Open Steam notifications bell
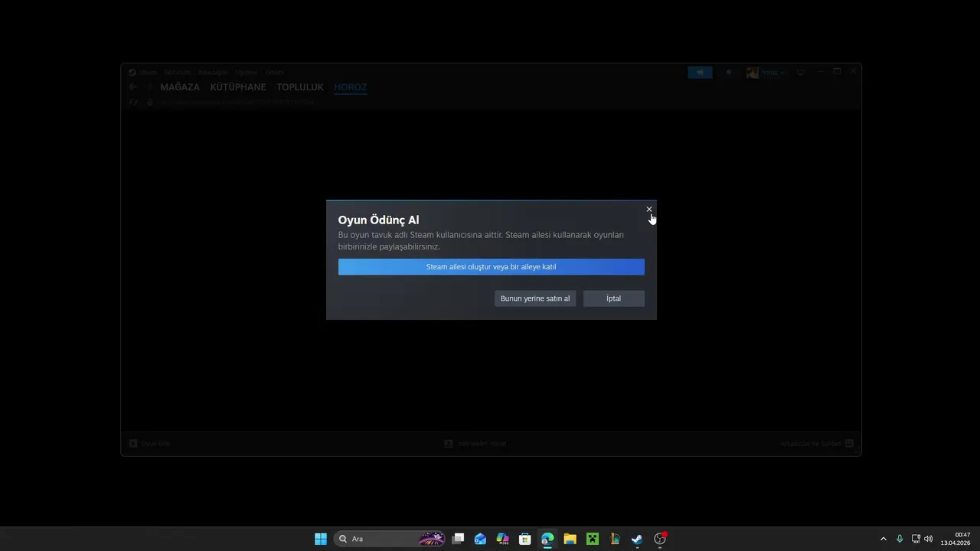 pyautogui.click(x=729, y=72)
